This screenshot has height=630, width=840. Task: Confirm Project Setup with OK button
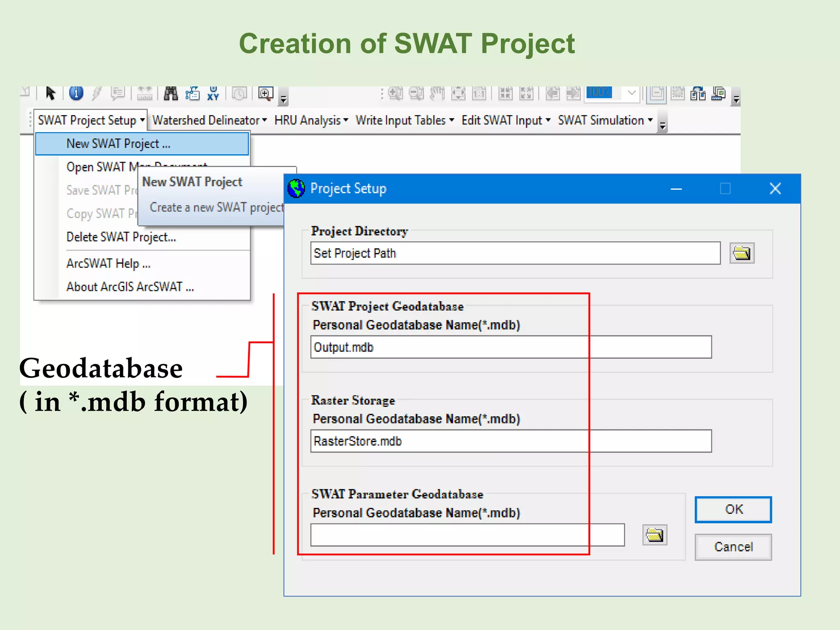(733, 509)
